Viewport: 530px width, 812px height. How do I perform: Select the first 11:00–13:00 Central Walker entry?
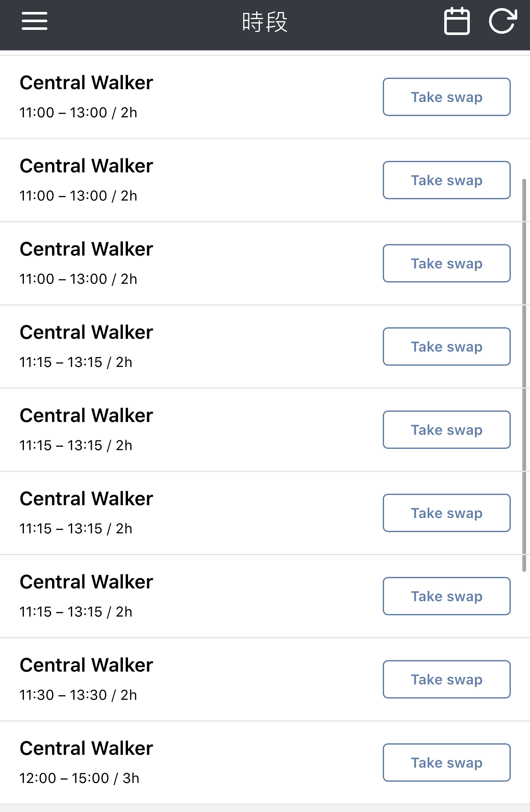tap(265, 97)
